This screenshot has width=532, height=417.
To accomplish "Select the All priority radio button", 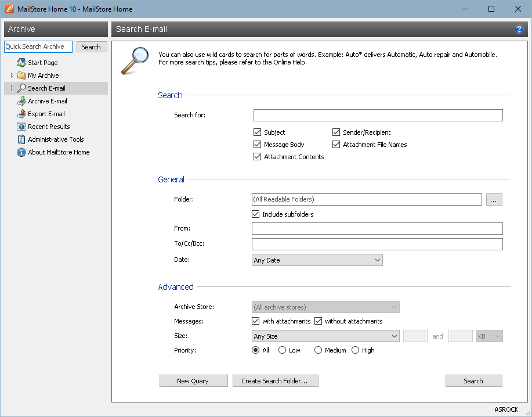I will [x=255, y=350].
